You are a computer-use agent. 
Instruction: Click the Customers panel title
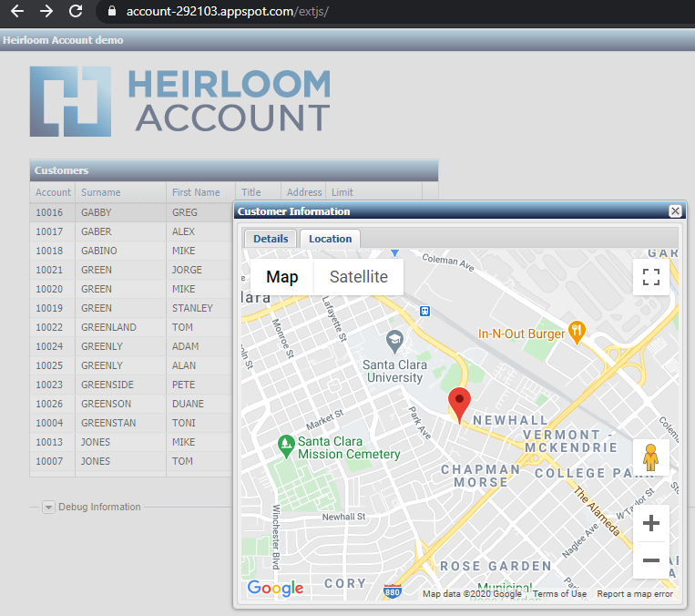(62, 170)
